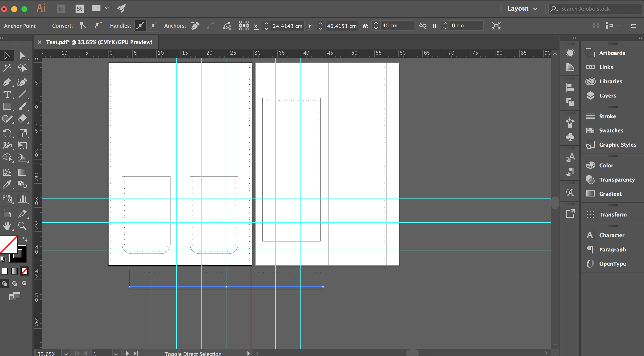
Task: Toggle showing handles for multiple selected anchor points
Action: [140, 26]
